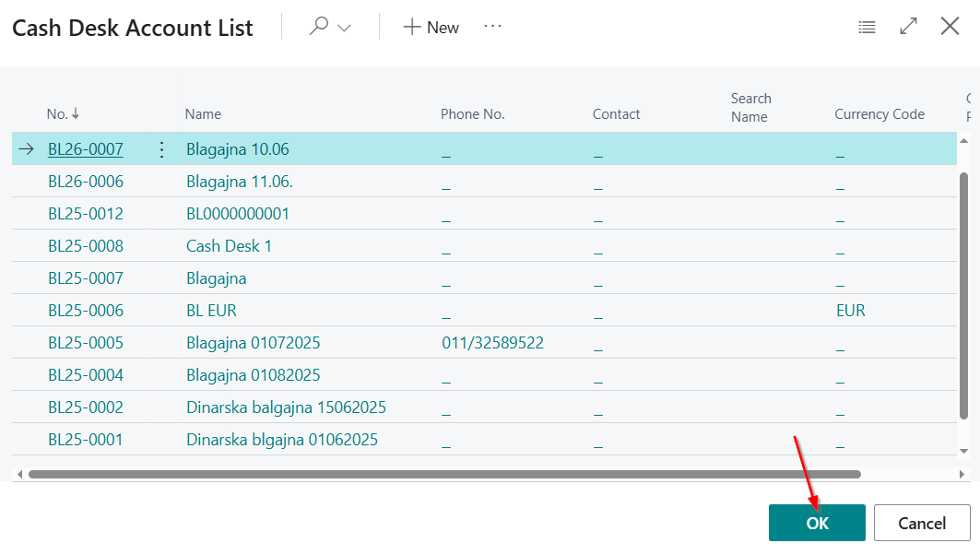This screenshot has width=980, height=555.
Task: Close the Cash Desk Account List dialog
Action: point(950,26)
